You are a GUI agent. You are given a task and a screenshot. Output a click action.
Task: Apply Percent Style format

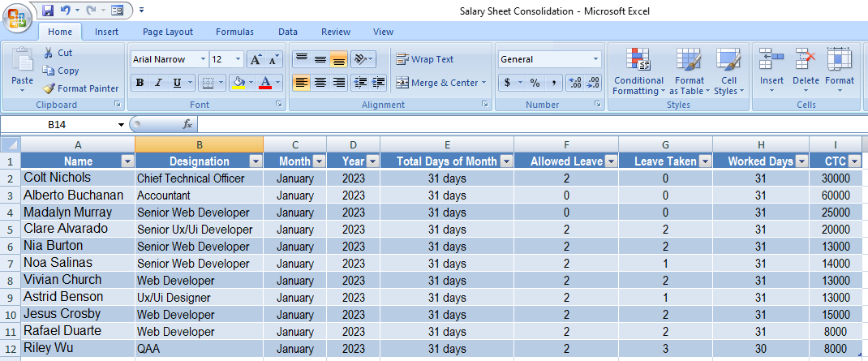pyautogui.click(x=535, y=83)
